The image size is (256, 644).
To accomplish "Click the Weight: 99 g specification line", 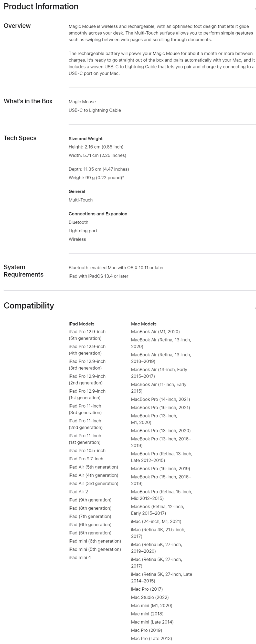I will [x=96, y=178].
